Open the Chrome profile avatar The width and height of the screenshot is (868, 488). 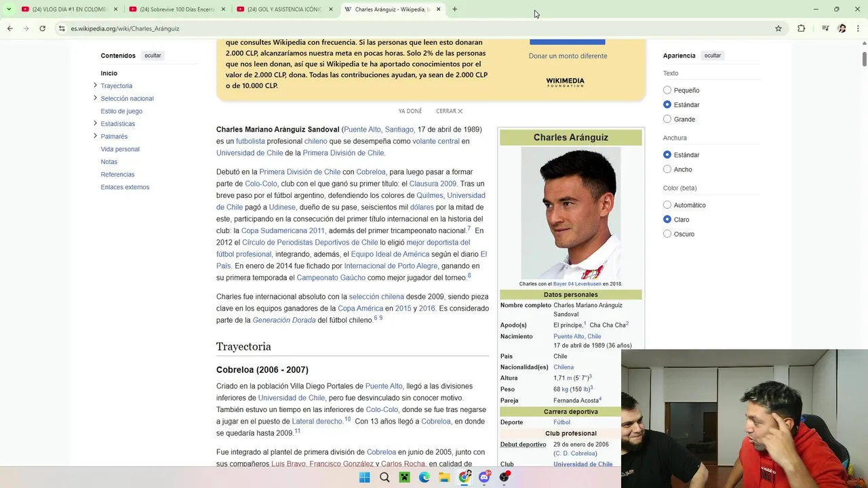(x=842, y=28)
